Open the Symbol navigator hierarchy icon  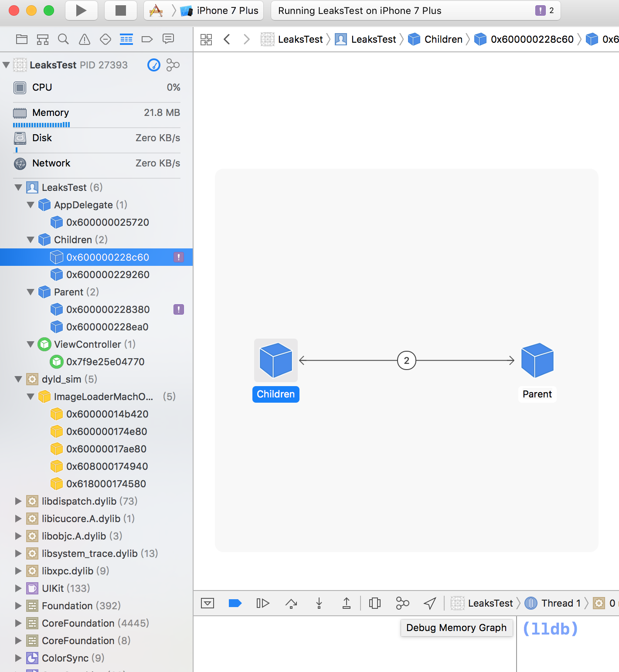(x=43, y=40)
